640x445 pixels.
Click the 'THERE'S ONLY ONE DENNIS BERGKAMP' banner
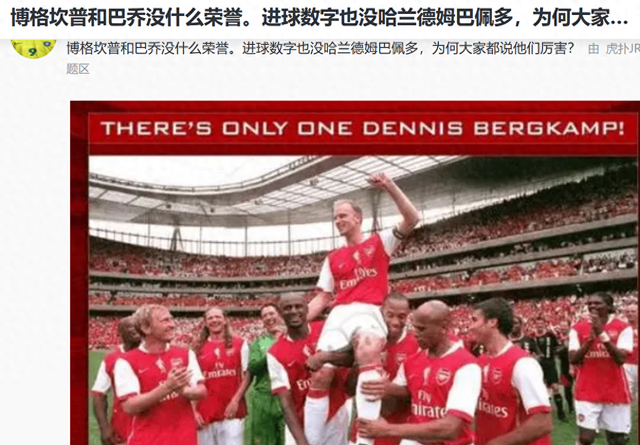point(363,129)
